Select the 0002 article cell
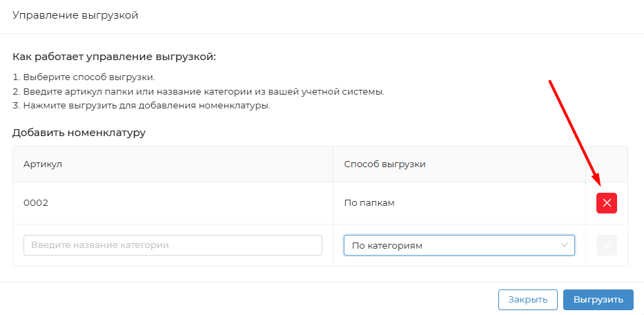Image resolution: width=644 pixels, height=315 pixels. (x=36, y=203)
